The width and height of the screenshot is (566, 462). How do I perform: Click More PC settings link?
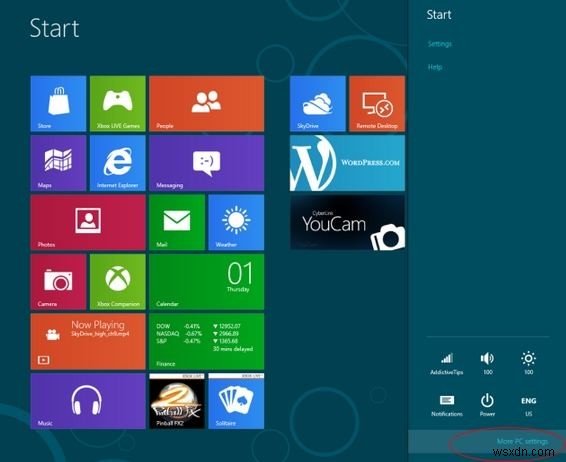522,441
